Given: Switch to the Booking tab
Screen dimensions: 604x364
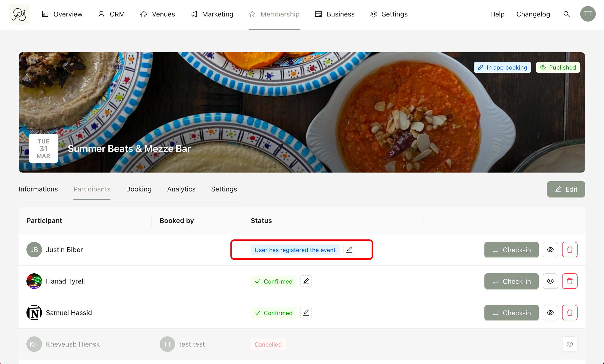Looking at the screenshot, I should coord(139,189).
